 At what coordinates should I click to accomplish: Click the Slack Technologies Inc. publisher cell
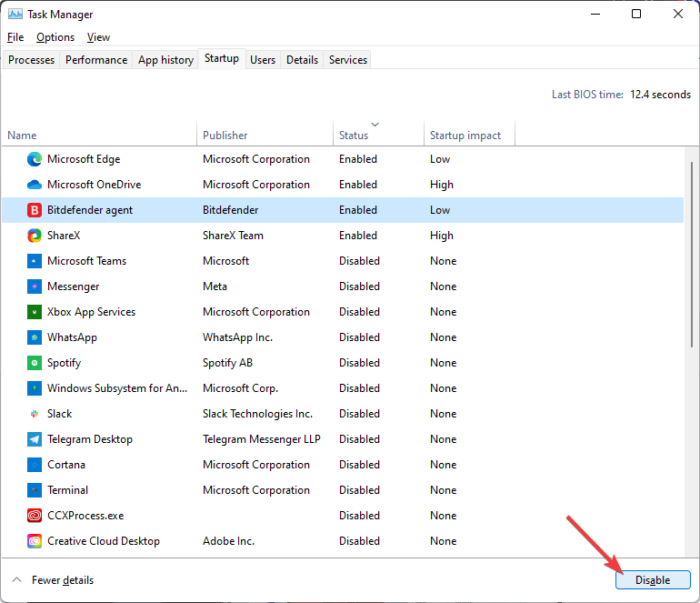(x=257, y=414)
